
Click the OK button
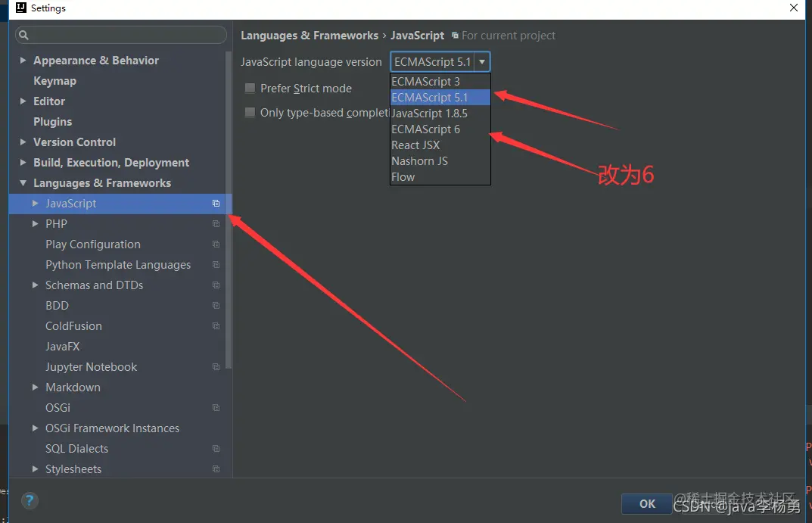(x=647, y=504)
